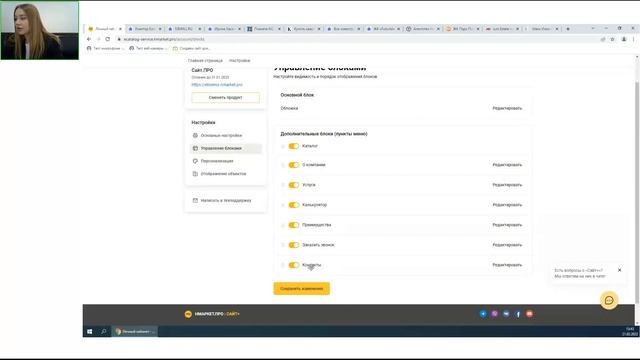640x360 pixels.
Task: Reload the page with refresh icon
Action: pos(108,39)
